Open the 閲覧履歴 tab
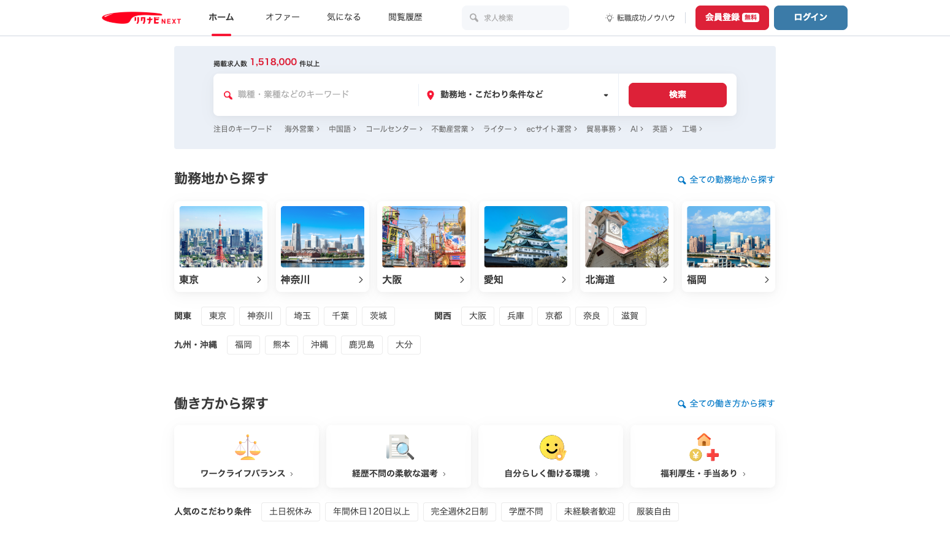This screenshot has height=560, width=950. click(405, 17)
